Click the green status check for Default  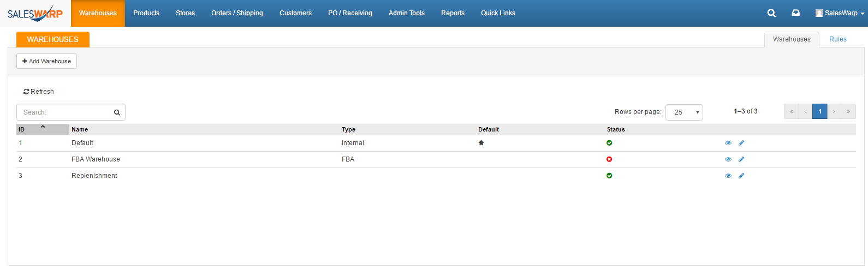609,143
